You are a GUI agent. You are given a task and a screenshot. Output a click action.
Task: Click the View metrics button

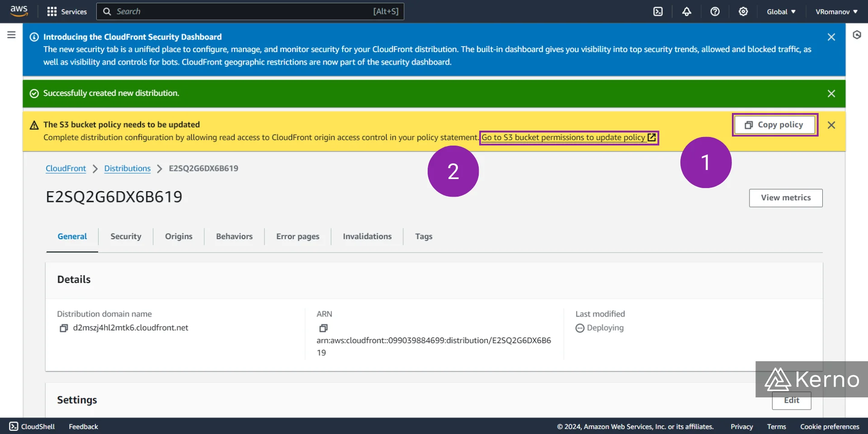pyautogui.click(x=786, y=198)
